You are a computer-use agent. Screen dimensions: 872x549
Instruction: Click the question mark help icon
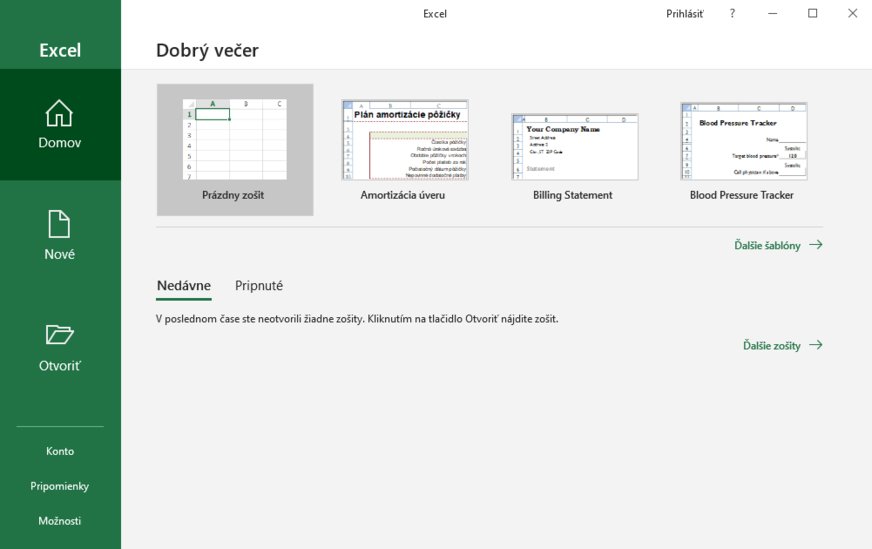[x=732, y=13]
